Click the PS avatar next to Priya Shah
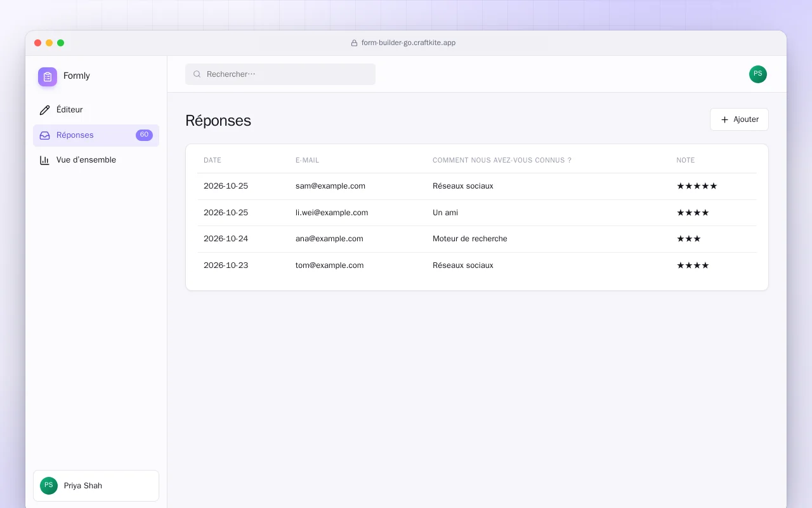This screenshot has width=812, height=508. coord(49,486)
